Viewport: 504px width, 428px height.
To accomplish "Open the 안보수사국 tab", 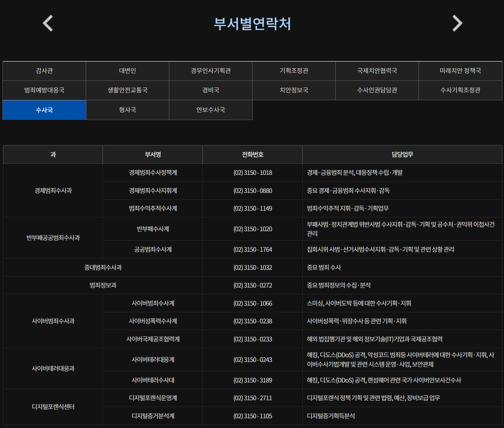I will [211, 110].
